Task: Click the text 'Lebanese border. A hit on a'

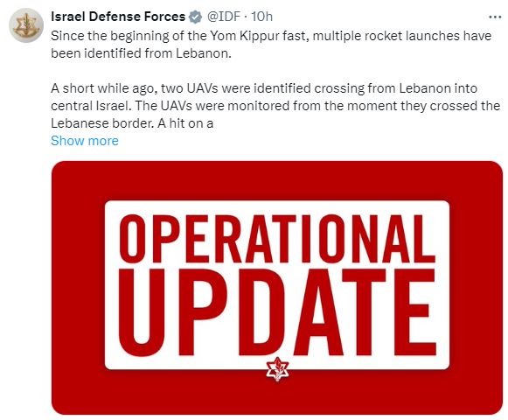Action: (x=132, y=123)
